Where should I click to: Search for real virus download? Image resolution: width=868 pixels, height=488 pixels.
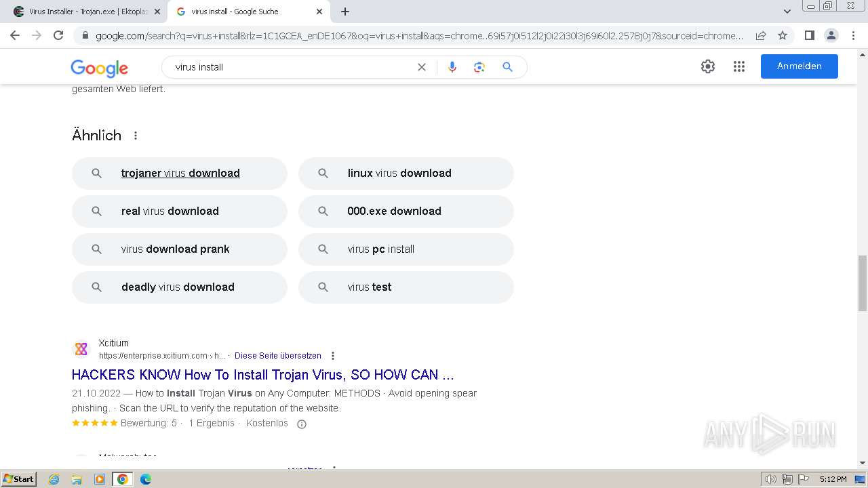(180, 211)
